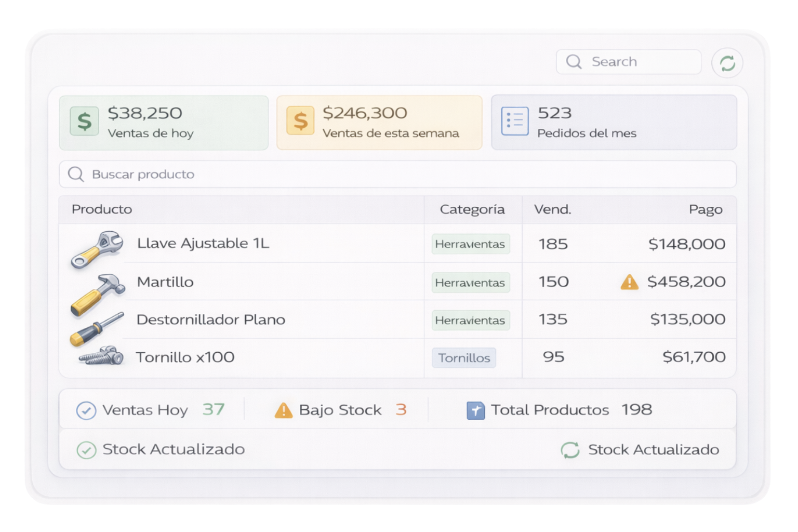798x532 pixels.
Task: Click the green dollar Ventas de hoy icon
Action: click(x=84, y=121)
